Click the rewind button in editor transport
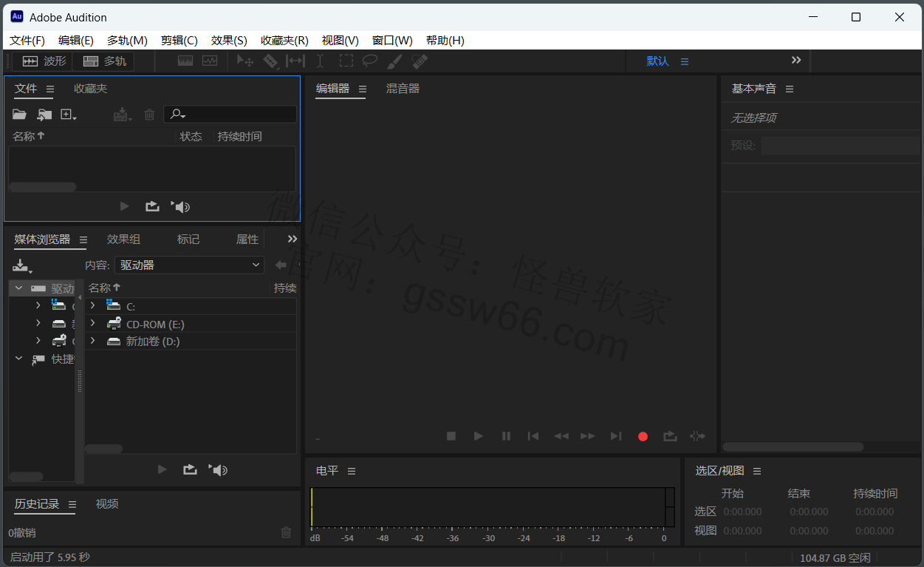This screenshot has height=567, width=924. click(561, 436)
